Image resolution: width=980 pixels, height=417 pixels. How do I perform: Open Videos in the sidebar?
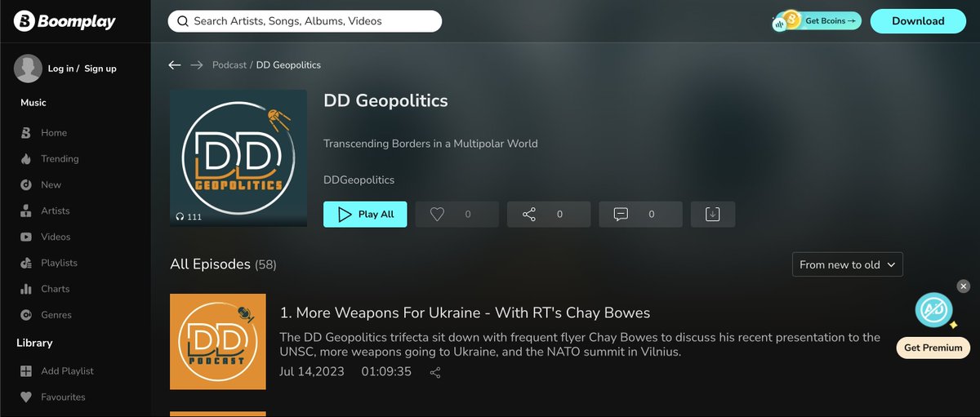(56, 237)
